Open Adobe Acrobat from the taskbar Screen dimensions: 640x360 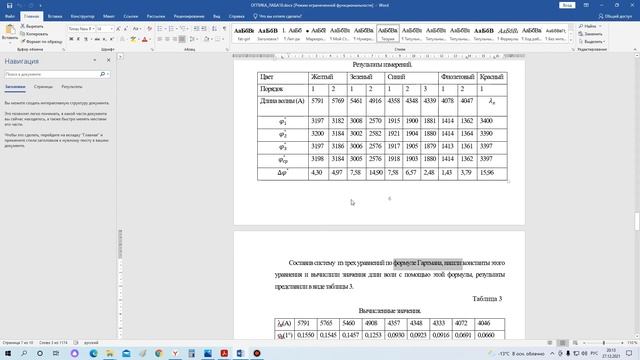[224, 353]
